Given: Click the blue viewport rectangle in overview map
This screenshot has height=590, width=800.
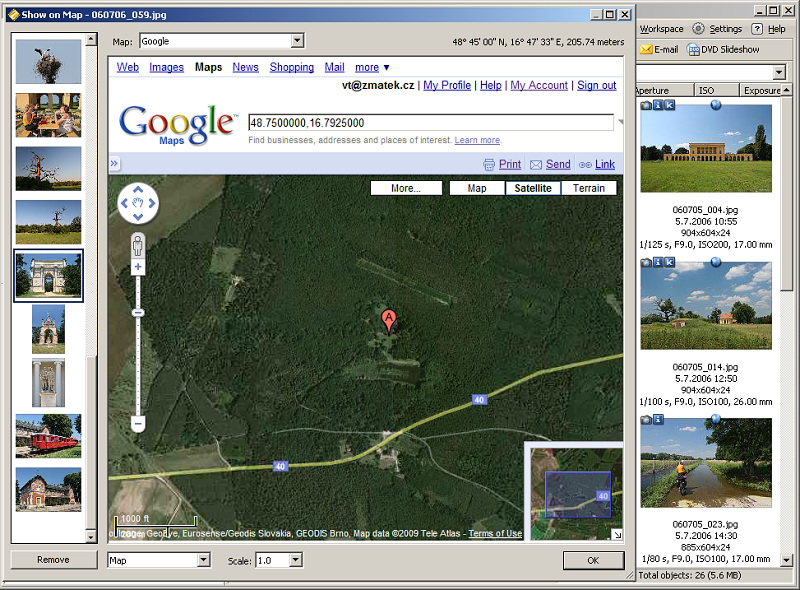Looking at the screenshot, I should click(578, 495).
